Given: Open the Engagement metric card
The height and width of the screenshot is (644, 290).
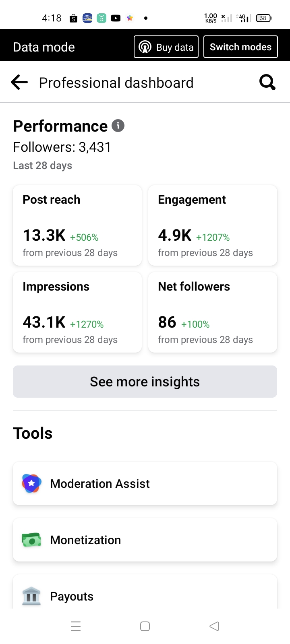Looking at the screenshot, I should pos(213,225).
